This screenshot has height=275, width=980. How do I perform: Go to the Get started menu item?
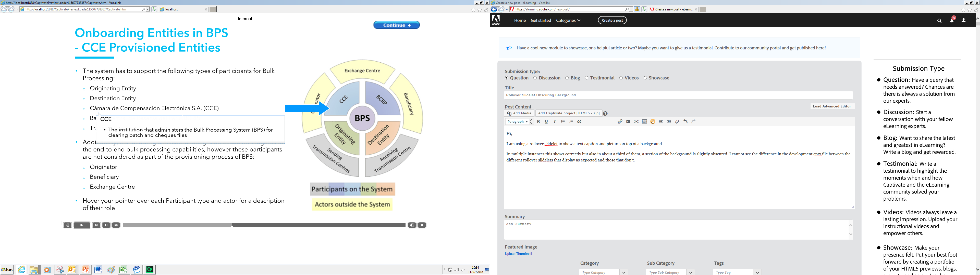click(541, 21)
